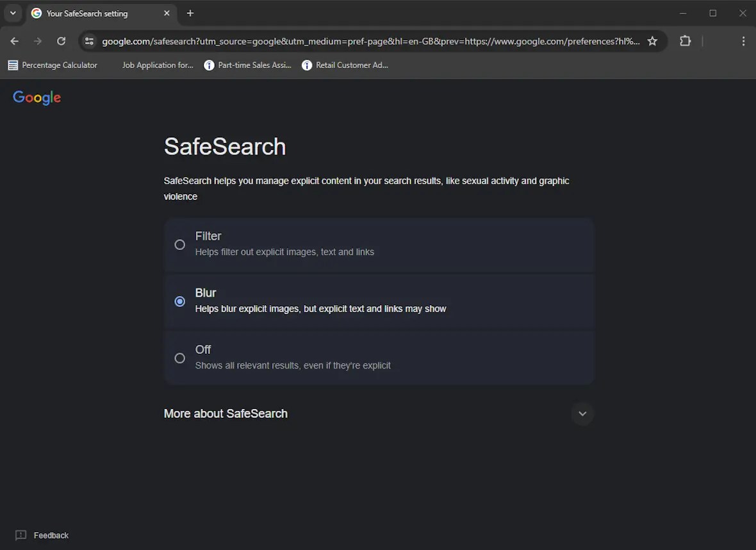Turn SafeSearch Off
756x550 pixels.
point(179,358)
